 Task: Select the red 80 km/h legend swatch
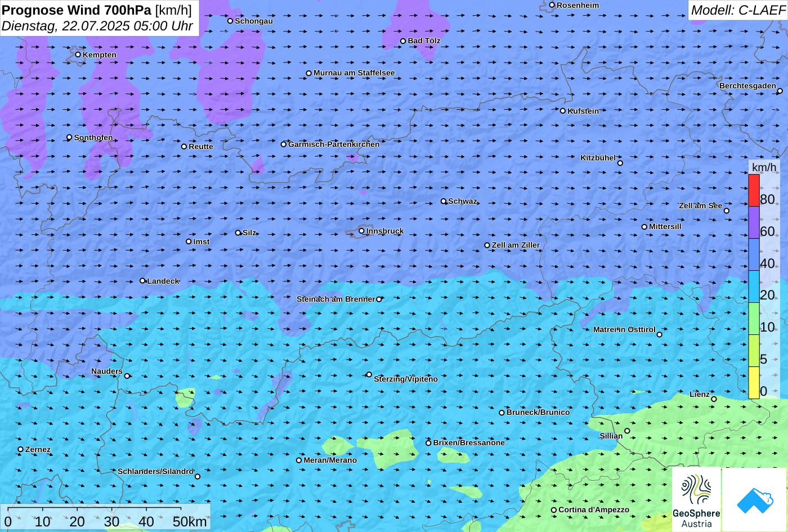pyautogui.click(x=754, y=190)
